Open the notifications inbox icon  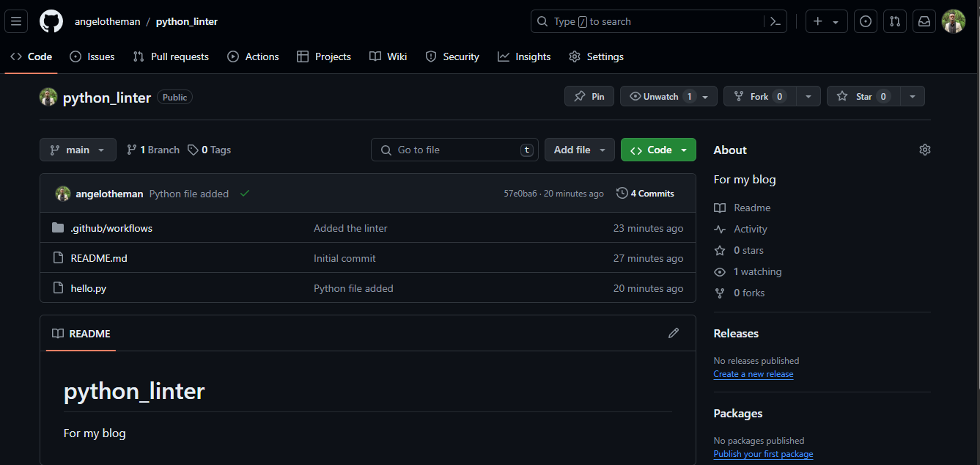(x=924, y=21)
